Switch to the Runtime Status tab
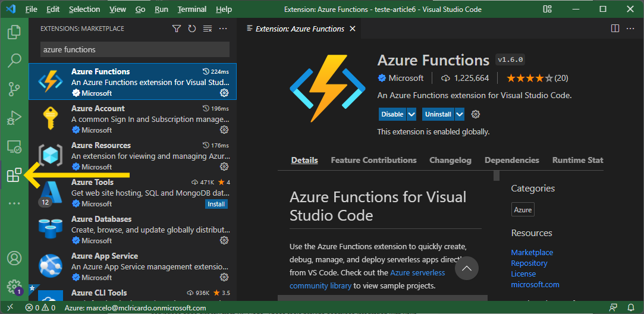This screenshot has height=314, width=644. coord(577,161)
